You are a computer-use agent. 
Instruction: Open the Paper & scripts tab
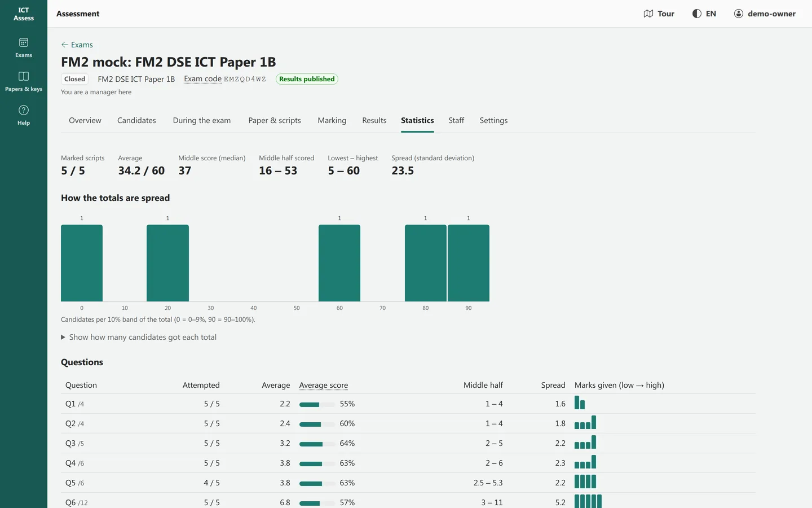point(275,120)
